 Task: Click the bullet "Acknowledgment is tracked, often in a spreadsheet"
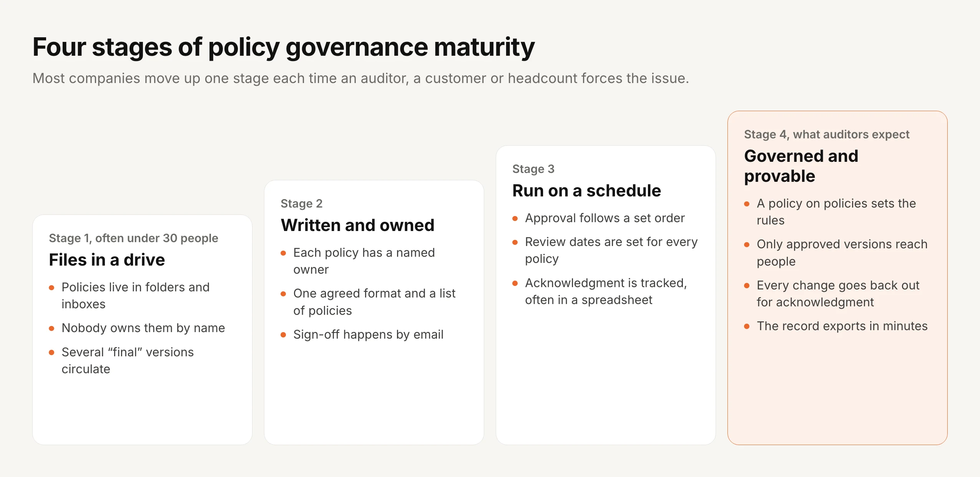click(x=606, y=291)
